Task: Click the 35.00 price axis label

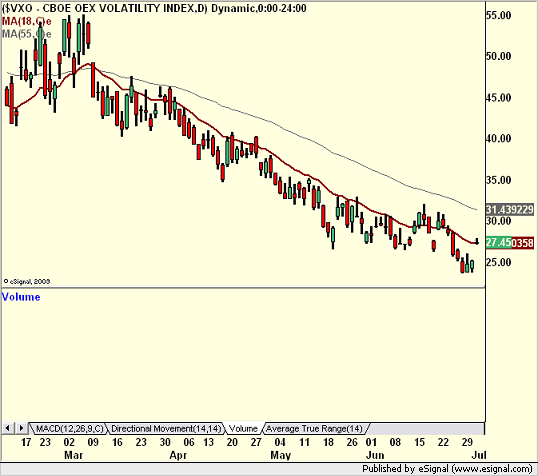Action: point(499,179)
